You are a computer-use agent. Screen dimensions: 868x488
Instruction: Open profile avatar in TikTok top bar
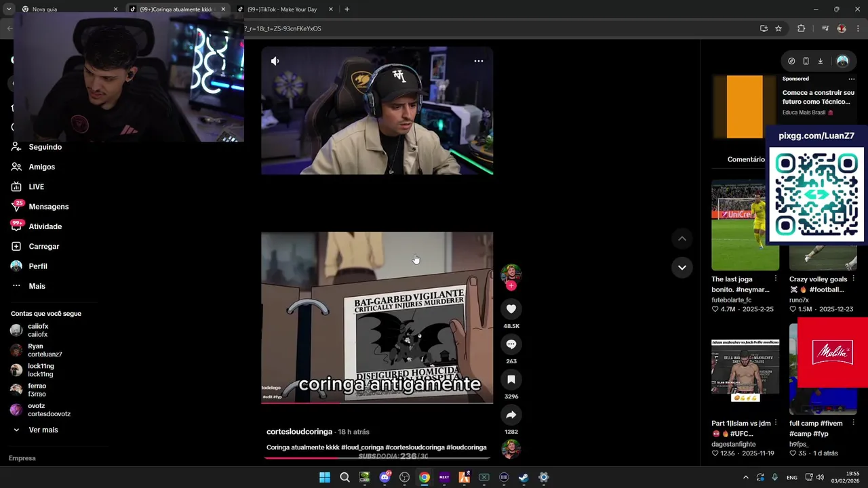[x=842, y=61]
